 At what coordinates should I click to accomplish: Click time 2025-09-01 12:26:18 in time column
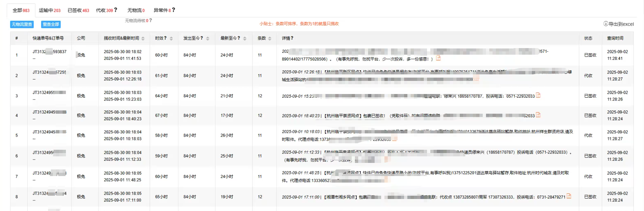tap(122, 79)
